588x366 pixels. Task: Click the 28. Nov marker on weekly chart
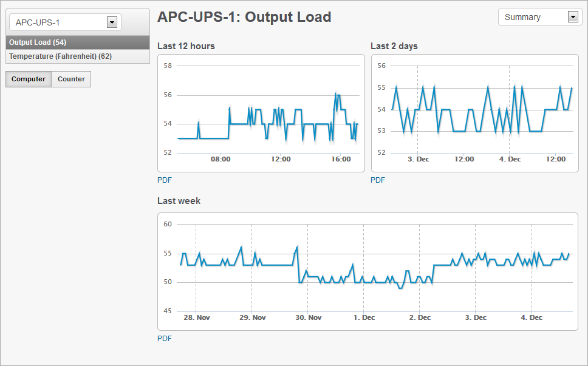(196, 317)
